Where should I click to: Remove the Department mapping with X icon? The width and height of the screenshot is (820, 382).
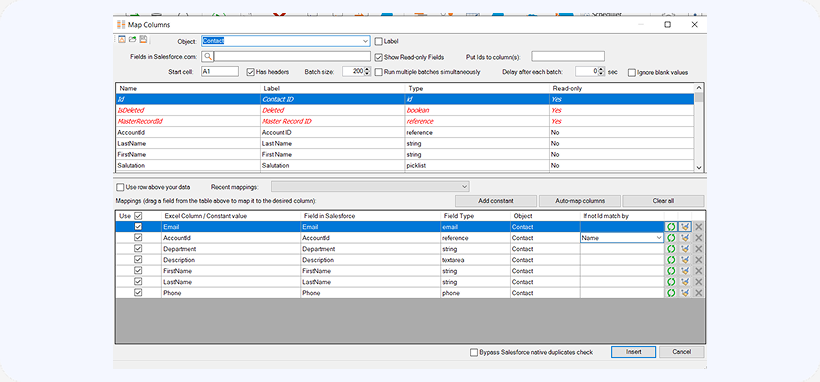pos(699,249)
